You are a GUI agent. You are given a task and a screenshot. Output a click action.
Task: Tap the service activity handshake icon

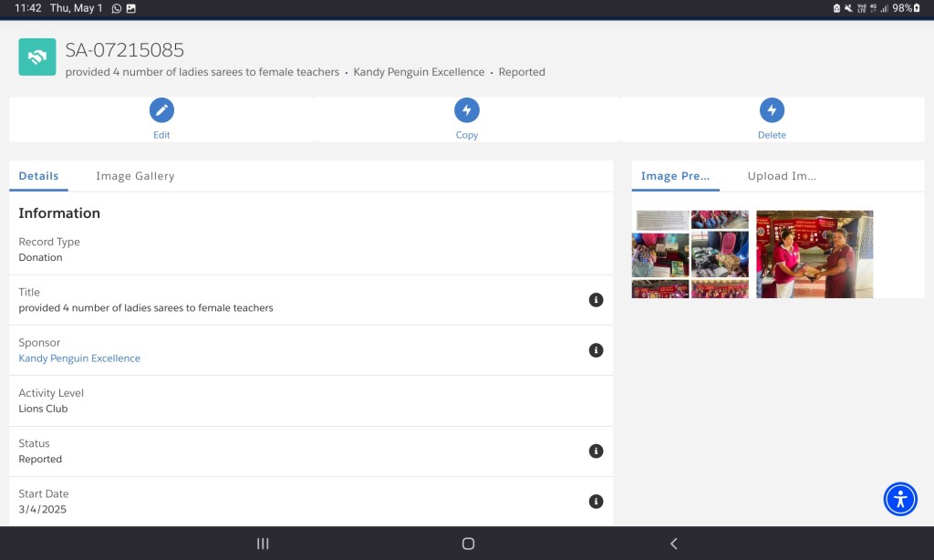pyautogui.click(x=36, y=57)
